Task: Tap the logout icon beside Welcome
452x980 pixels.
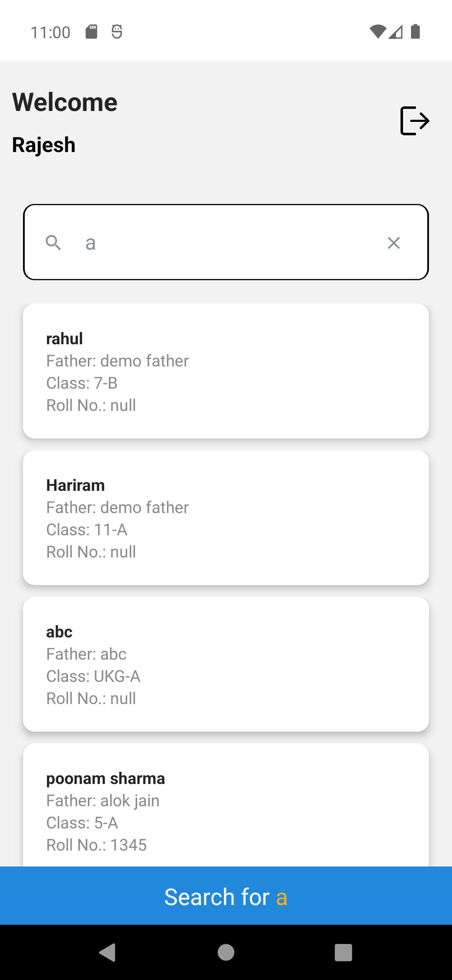Action: 415,121
